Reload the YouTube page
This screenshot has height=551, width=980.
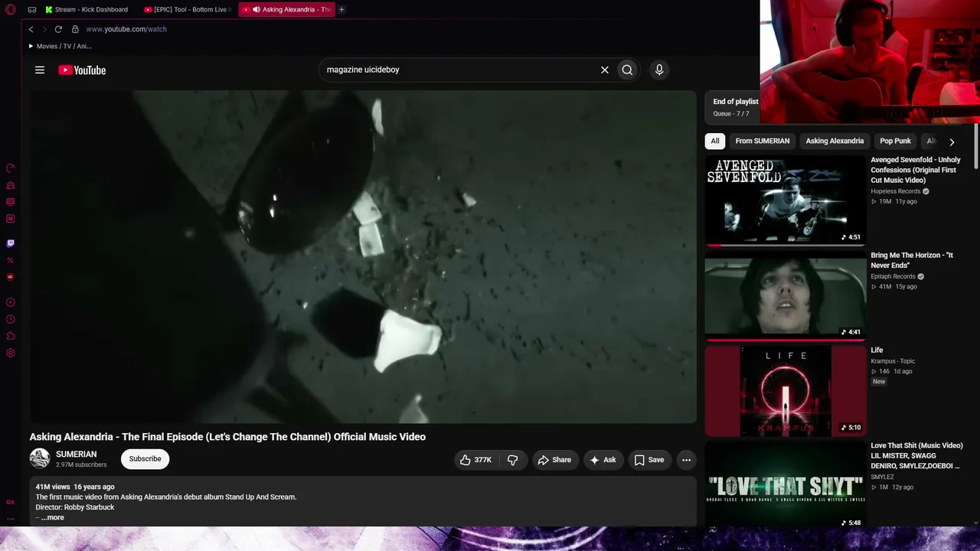pos(58,29)
